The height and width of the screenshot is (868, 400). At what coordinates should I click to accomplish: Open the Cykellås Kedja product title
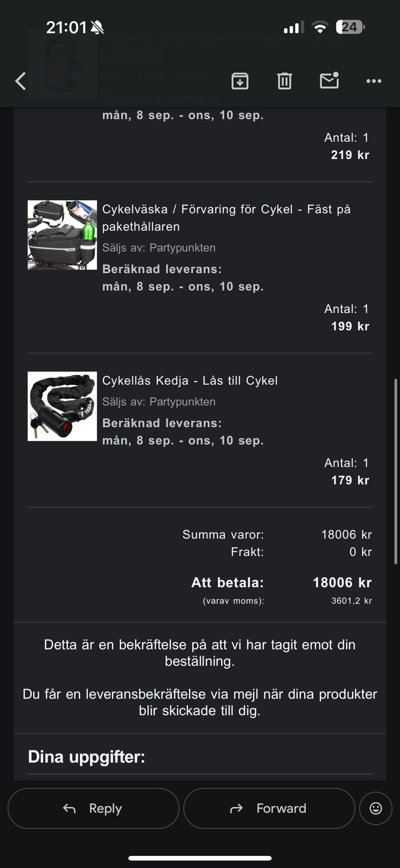click(x=190, y=380)
